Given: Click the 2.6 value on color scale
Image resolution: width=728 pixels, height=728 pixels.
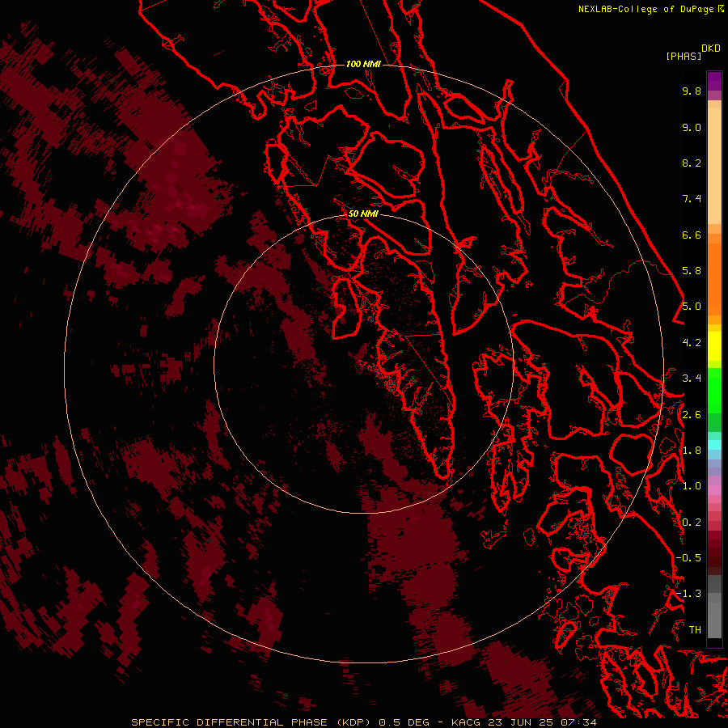Looking at the screenshot, I should pyautogui.click(x=692, y=415).
